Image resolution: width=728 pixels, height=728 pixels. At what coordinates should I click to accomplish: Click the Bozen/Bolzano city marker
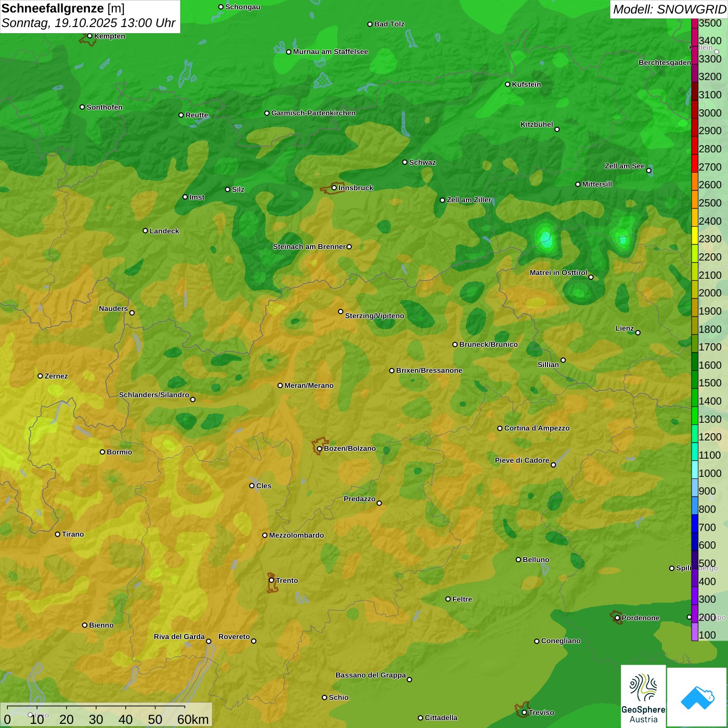point(319,448)
